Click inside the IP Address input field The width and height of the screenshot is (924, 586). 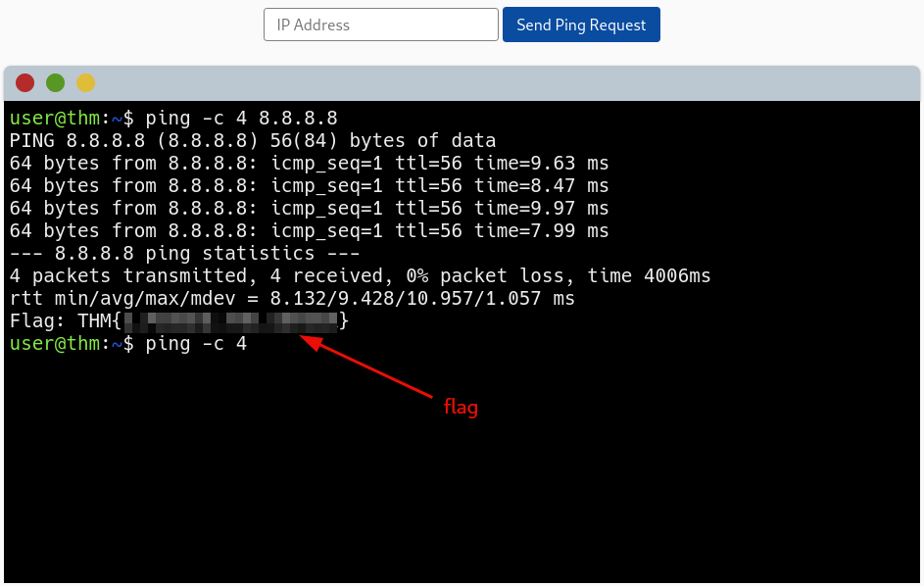click(380, 24)
